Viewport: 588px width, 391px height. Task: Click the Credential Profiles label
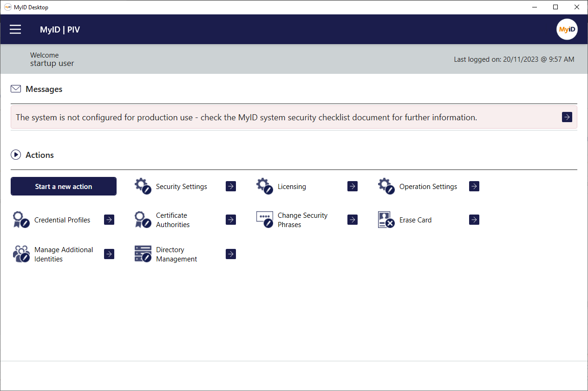tap(62, 220)
